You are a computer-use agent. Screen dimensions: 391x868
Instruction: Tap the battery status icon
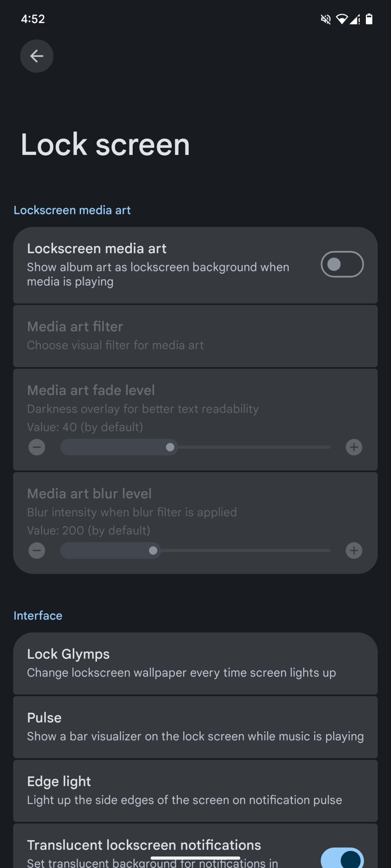pos(369,19)
